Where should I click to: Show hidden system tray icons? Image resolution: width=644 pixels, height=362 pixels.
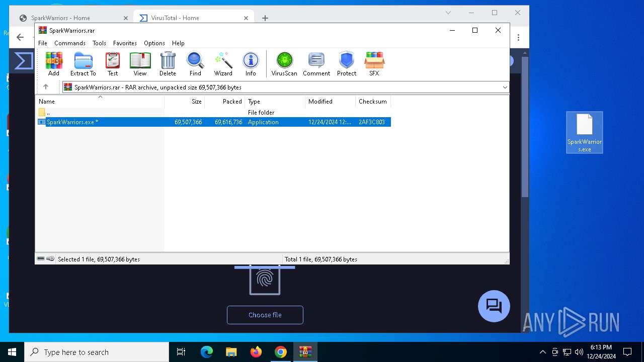click(542, 352)
